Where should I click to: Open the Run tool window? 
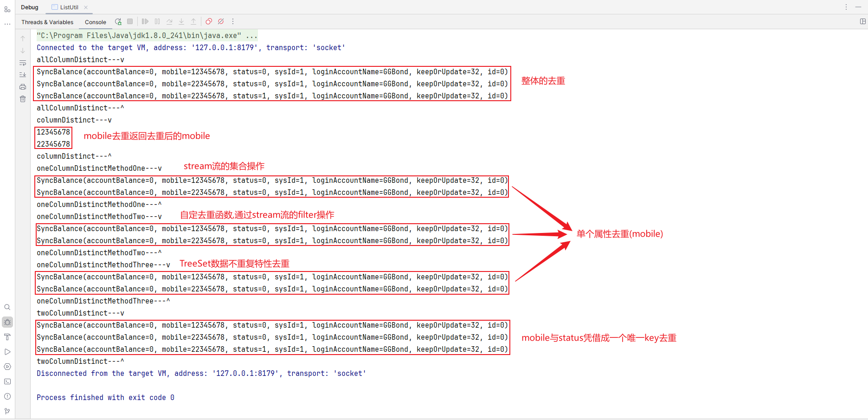7,352
